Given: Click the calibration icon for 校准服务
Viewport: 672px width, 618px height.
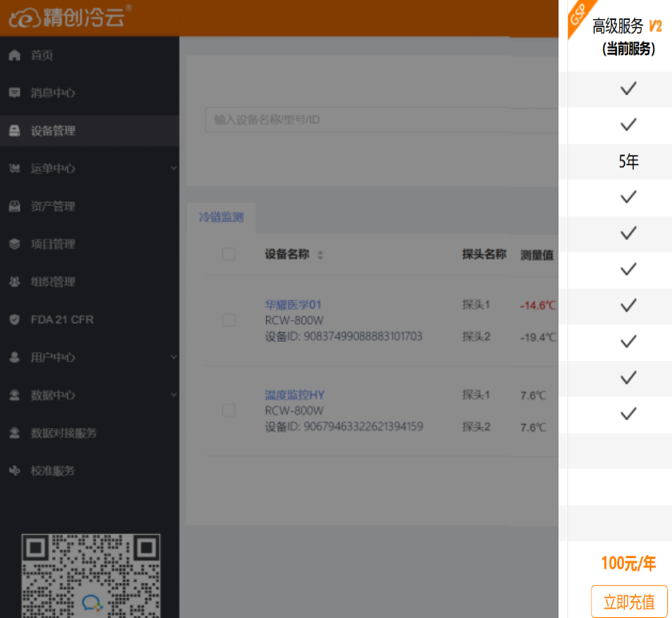Looking at the screenshot, I should coord(14,471).
